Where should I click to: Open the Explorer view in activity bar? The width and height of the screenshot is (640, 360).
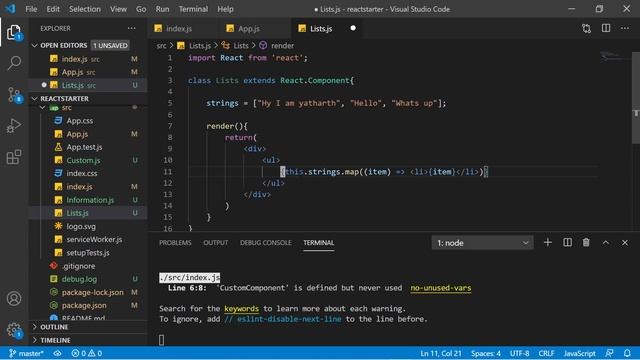[x=14, y=33]
